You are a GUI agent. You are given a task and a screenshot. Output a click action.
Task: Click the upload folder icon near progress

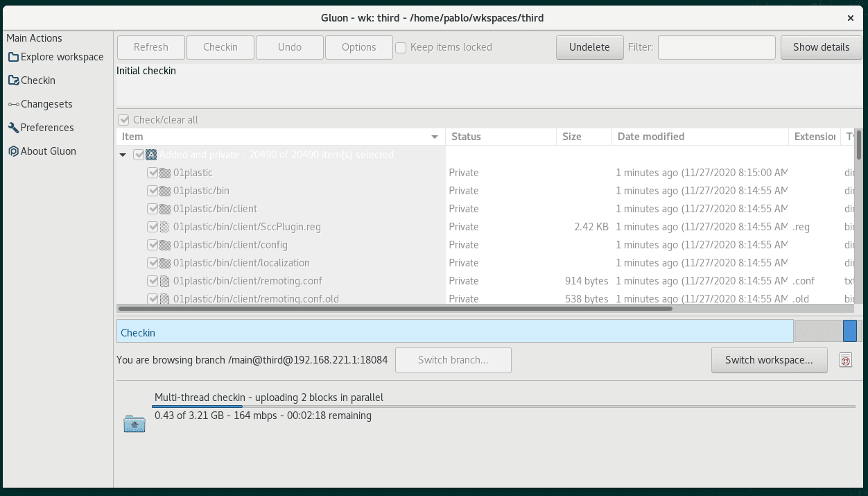click(134, 423)
